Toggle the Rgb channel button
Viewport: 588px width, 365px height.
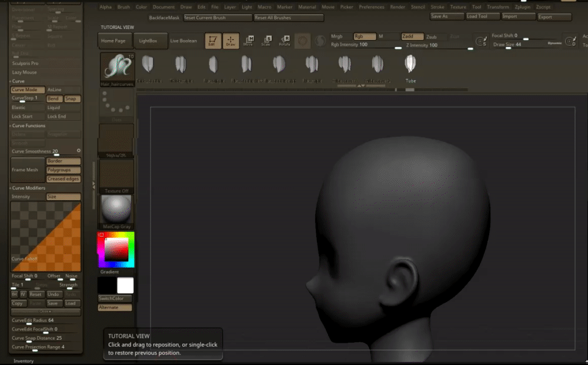tap(365, 36)
